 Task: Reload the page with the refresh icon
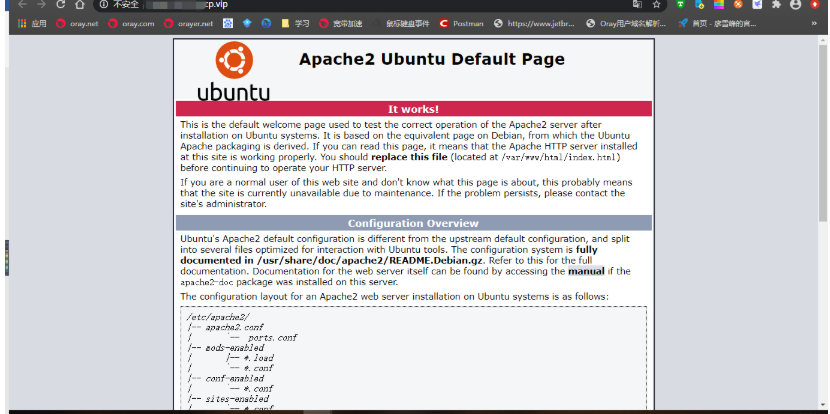click(60, 5)
